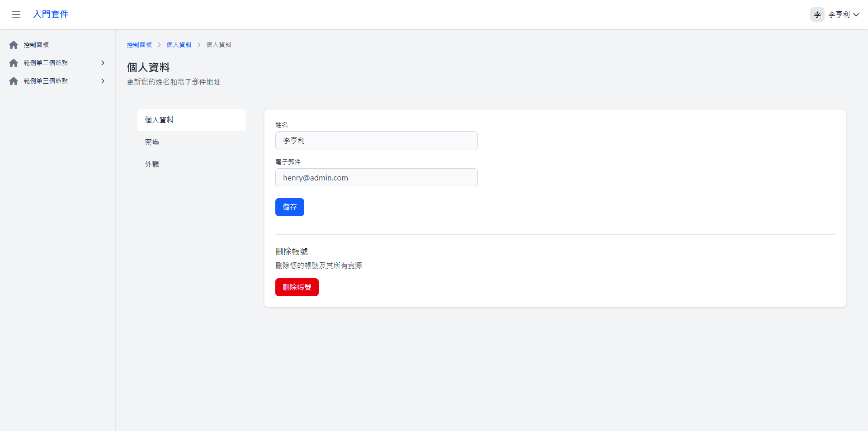Toggle the hamburger menu icon
The height and width of the screenshot is (431, 868).
coord(16,14)
